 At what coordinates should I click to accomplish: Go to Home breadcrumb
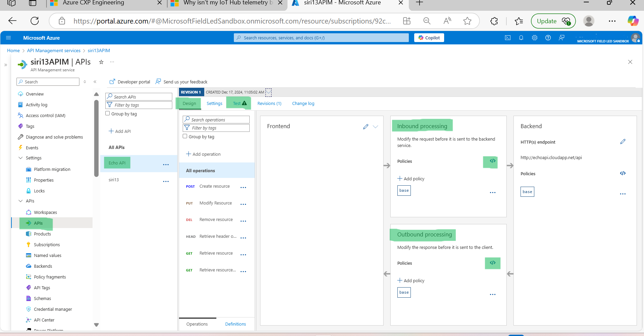[x=13, y=50]
